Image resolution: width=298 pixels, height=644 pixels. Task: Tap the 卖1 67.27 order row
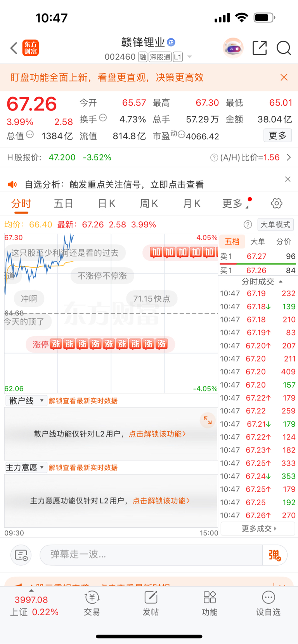pos(258,257)
